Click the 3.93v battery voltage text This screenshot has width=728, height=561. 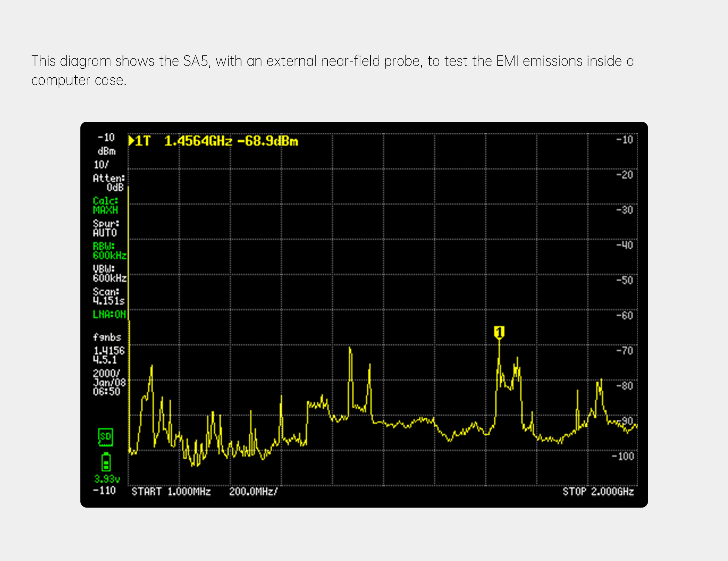[107, 479]
